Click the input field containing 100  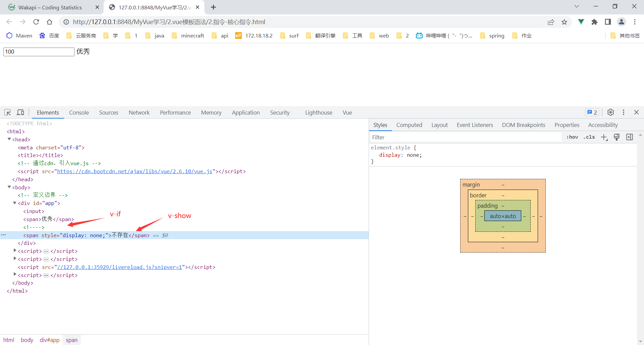click(x=39, y=52)
